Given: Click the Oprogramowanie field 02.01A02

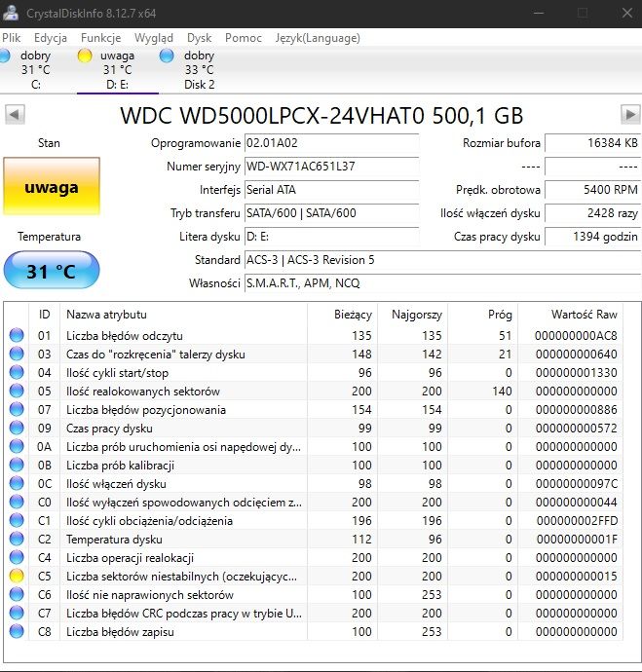Looking at the screenshot, I should point(331,143).
